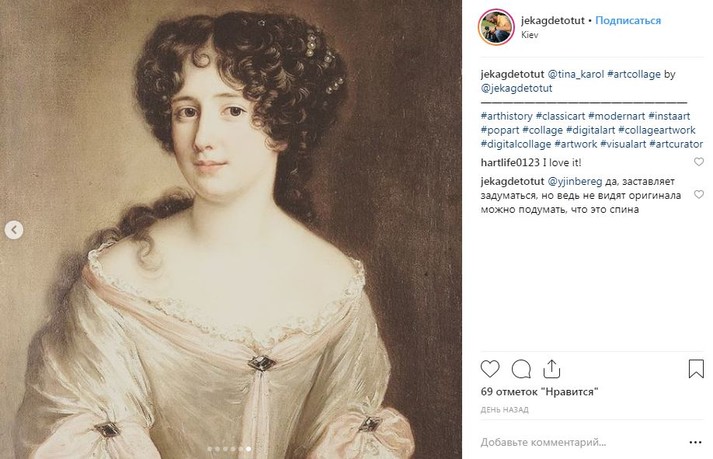713x459 pixels.
Task: Open the Kiev location link
Action: (x=530, y=35)
